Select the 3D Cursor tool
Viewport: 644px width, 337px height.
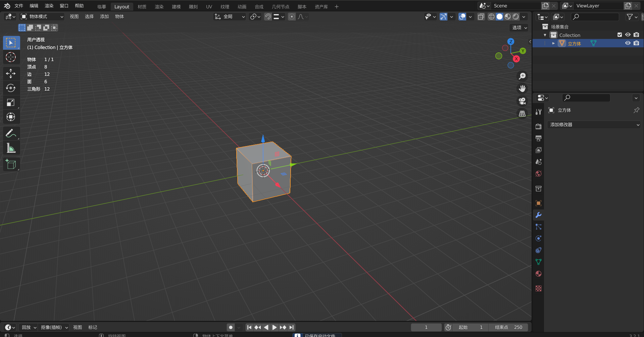tap(11, 57)
